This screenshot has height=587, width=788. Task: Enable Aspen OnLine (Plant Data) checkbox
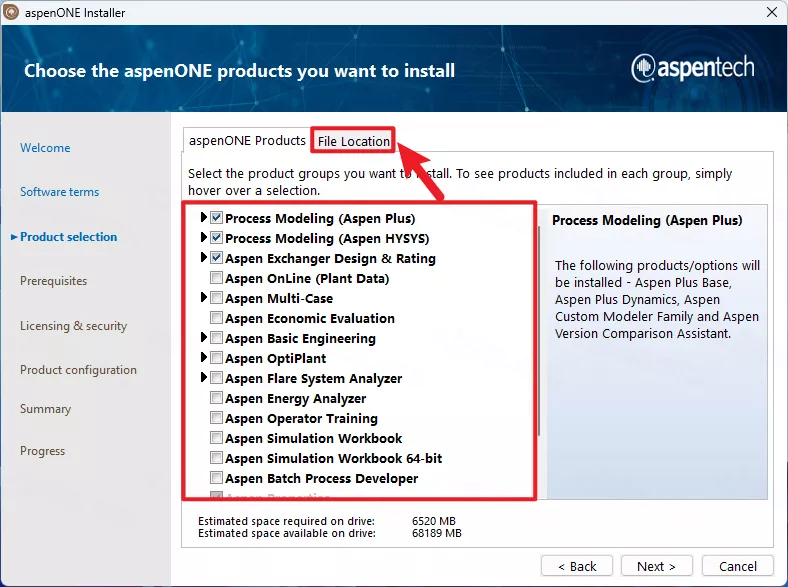217,278
